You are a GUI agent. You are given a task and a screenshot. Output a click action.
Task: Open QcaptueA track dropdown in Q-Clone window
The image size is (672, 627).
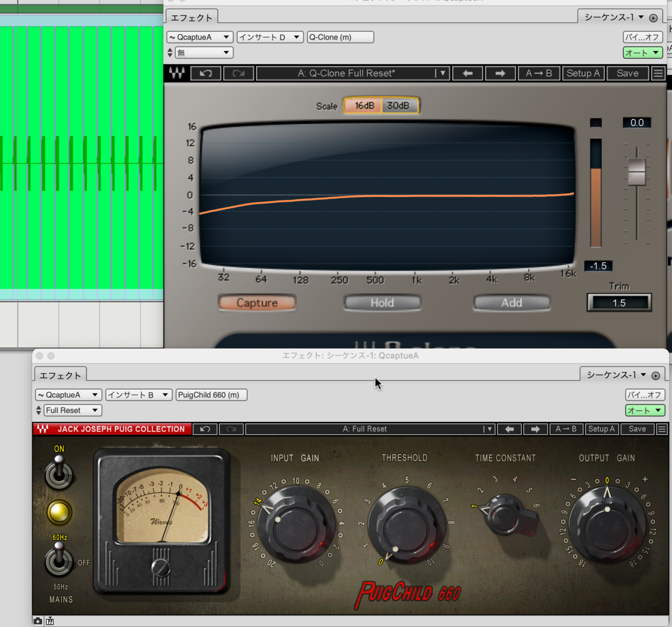pyautogui.click(x=199, y=37)
